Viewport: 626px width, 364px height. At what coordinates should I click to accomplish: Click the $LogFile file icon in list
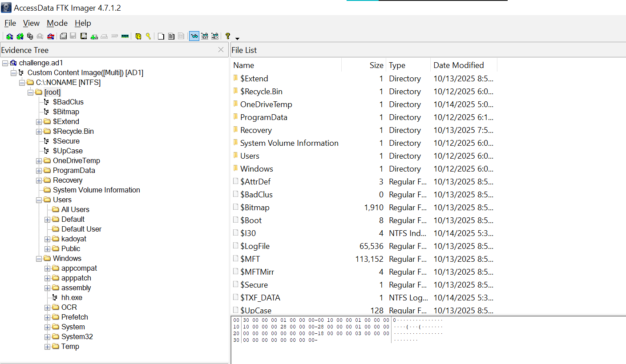coord(235,246)
